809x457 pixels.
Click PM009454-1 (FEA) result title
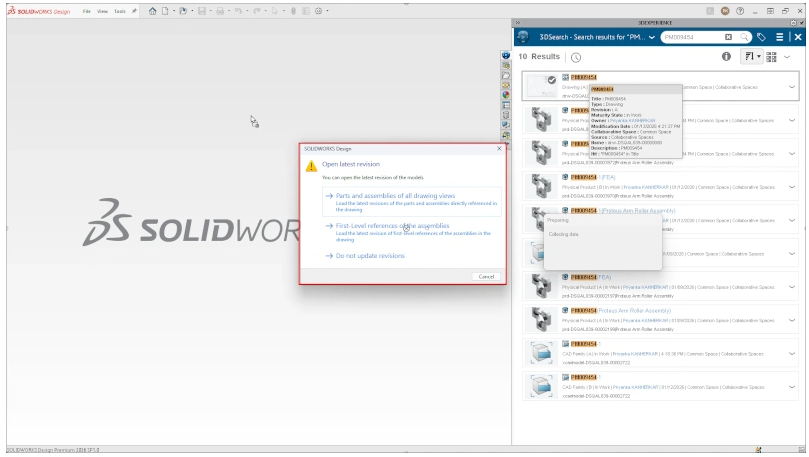pyautogui.click(x=593, y=177)
